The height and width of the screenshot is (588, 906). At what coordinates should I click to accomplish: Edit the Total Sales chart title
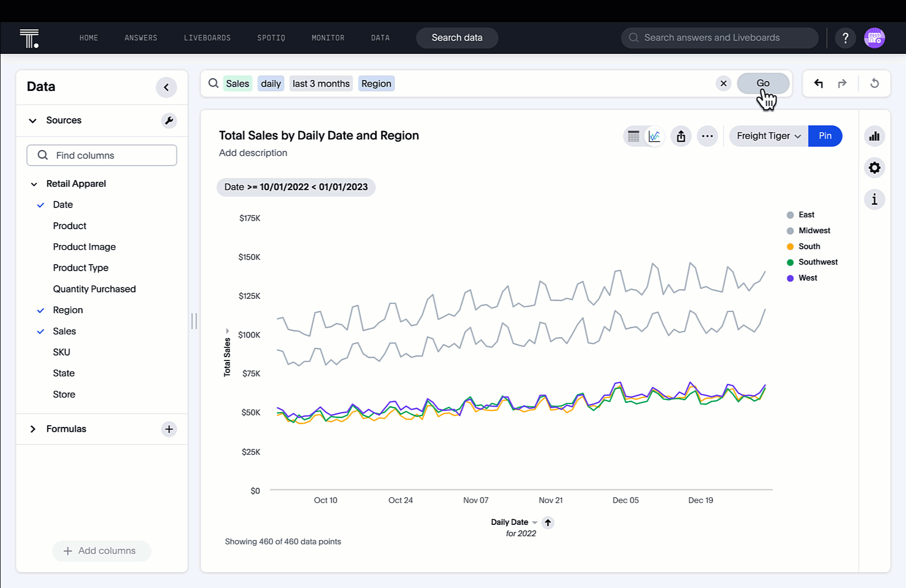[x=319, y=136]
